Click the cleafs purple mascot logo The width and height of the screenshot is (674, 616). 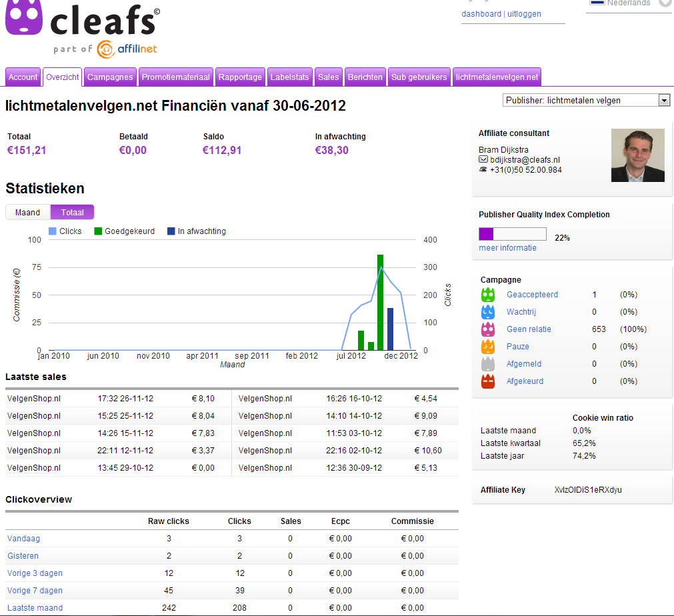pos(23,17)
